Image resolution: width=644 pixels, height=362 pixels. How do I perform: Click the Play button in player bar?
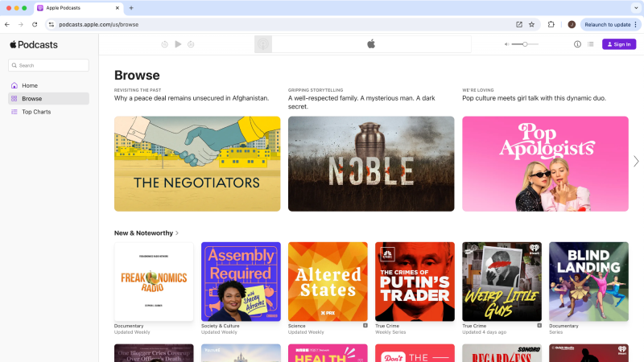178,44
